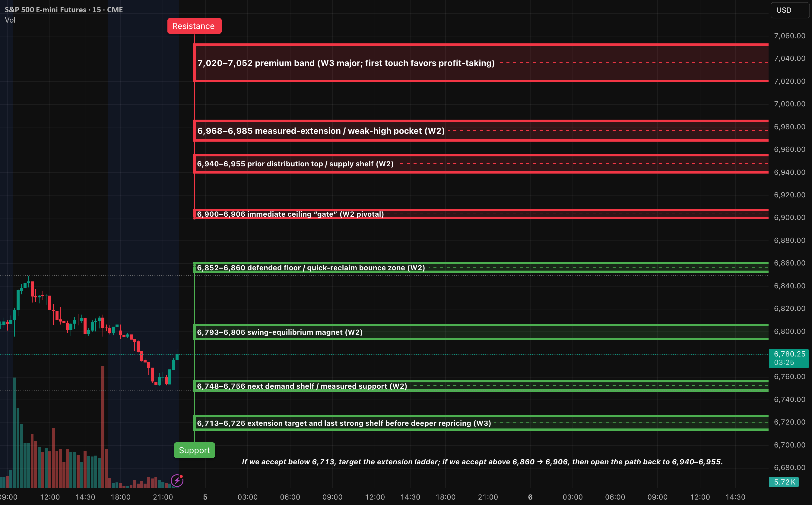Open symbol search via 'S&P 500 E-mini Futures' title
The image size is (812, 505).
pyautogui.click(x=45, y=10)
